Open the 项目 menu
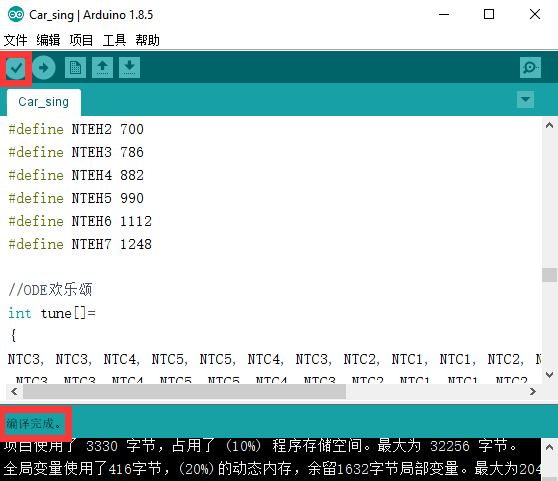Screen dimensions: 558x481 pyautogui.click(x=81, y=40)
